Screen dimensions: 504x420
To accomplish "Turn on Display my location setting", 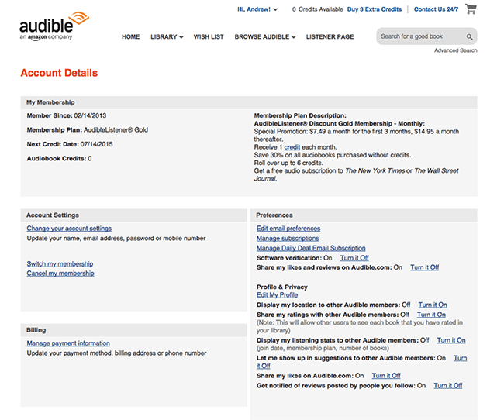I will (x=433, y=305).
